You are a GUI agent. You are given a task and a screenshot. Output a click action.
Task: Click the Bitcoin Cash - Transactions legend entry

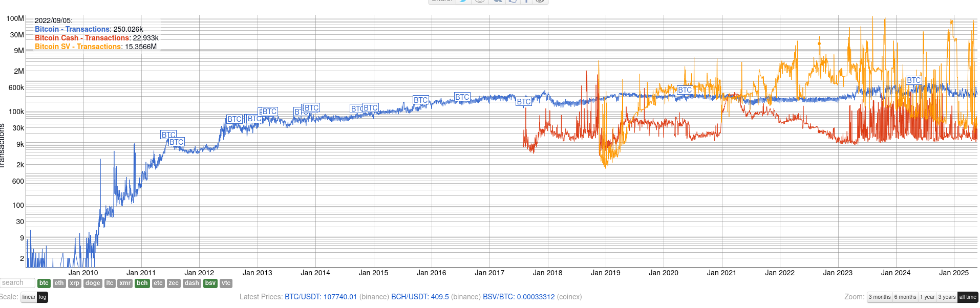tap(82, 38)
